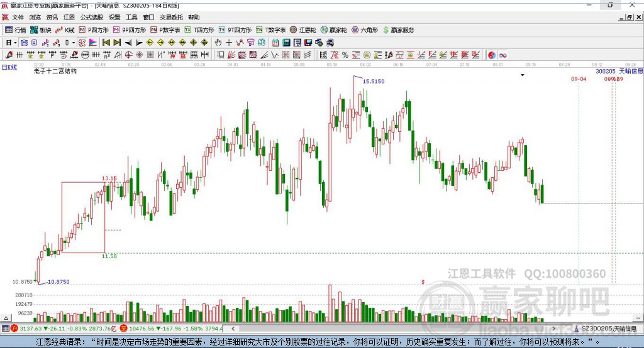Click the status bar grid icon
644x348 pixels.
(x=5, y=329)
